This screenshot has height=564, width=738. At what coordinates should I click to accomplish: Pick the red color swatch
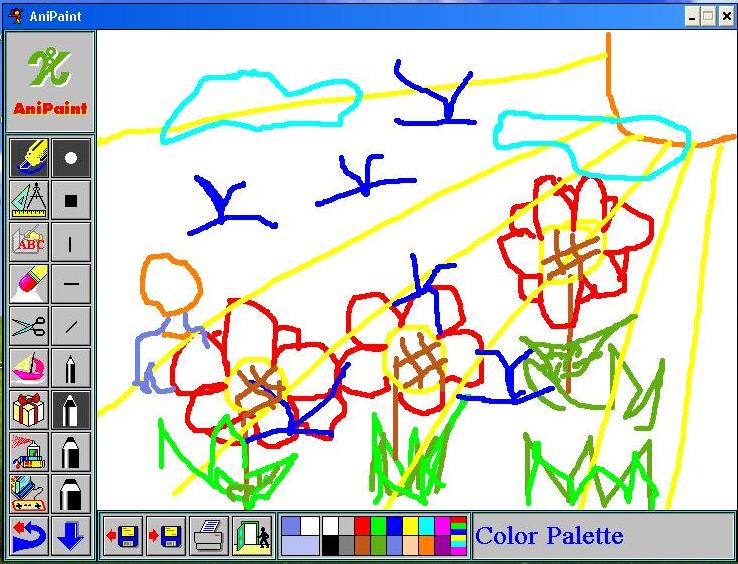pyautogui.click(x=362, y=525)
